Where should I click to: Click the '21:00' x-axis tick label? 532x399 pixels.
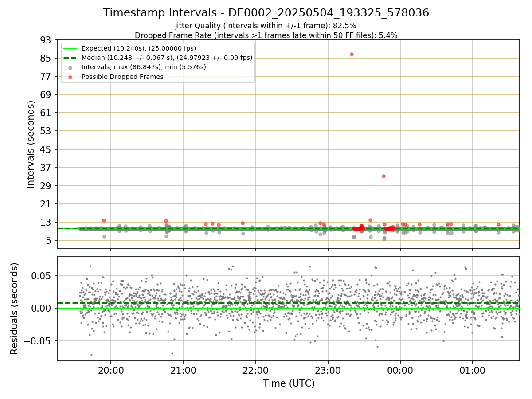[183, 370]
